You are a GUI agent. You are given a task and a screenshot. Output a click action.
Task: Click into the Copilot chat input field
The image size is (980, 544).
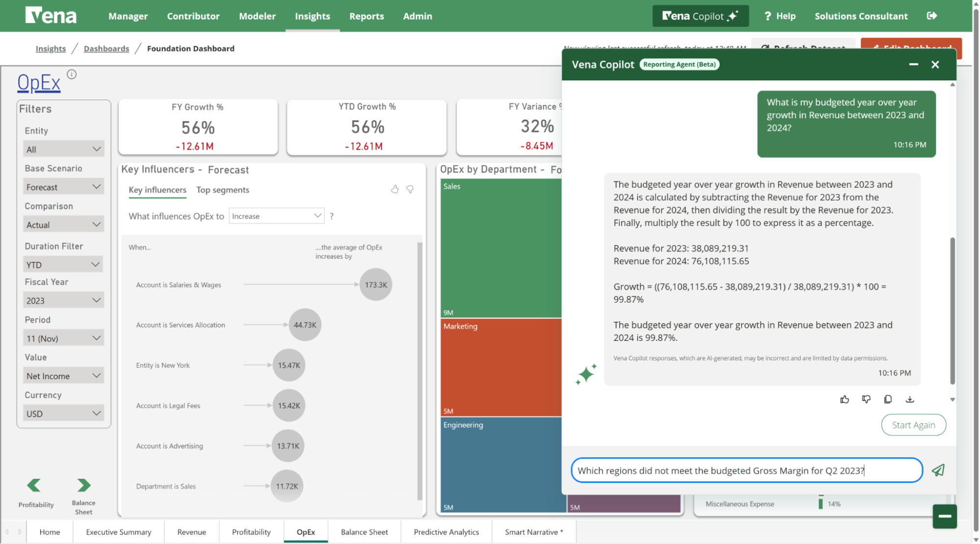(x=746, y=470)
